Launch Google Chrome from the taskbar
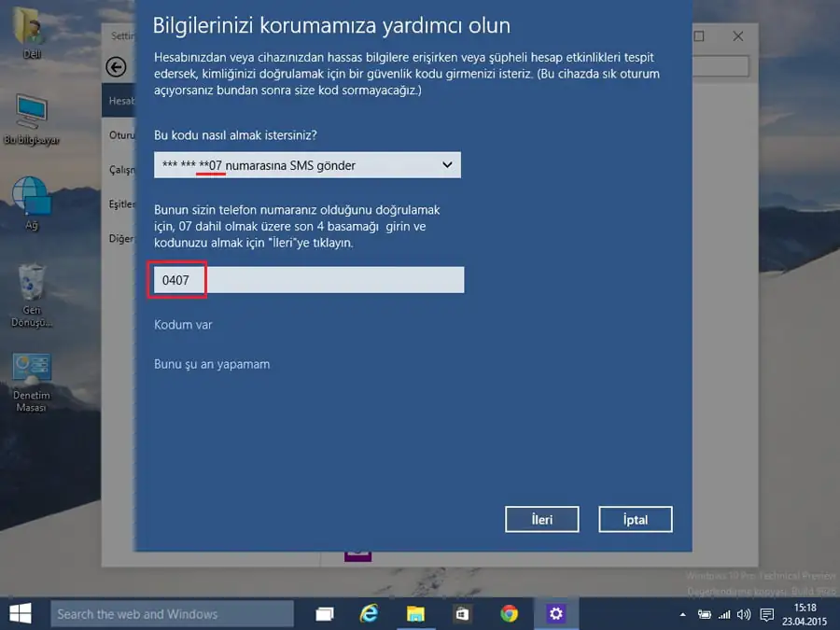The image size is (840, 630). (x=509, y=613)
